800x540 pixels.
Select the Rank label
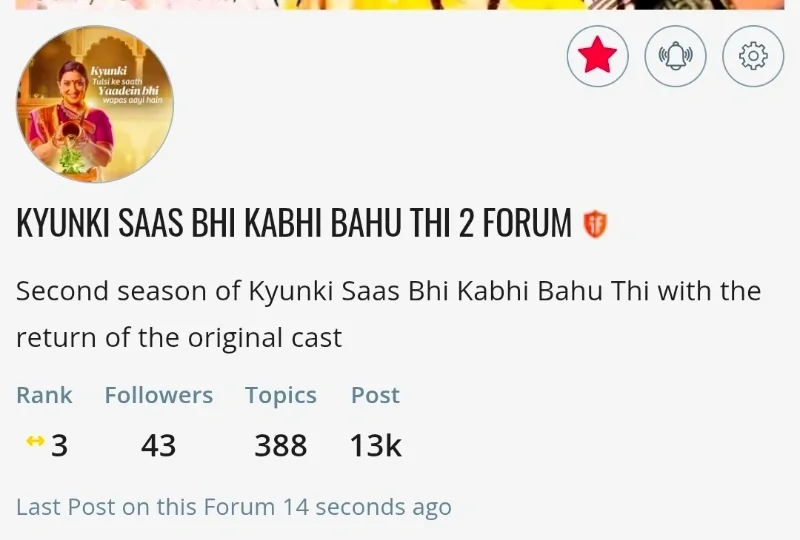pos(44,395)
